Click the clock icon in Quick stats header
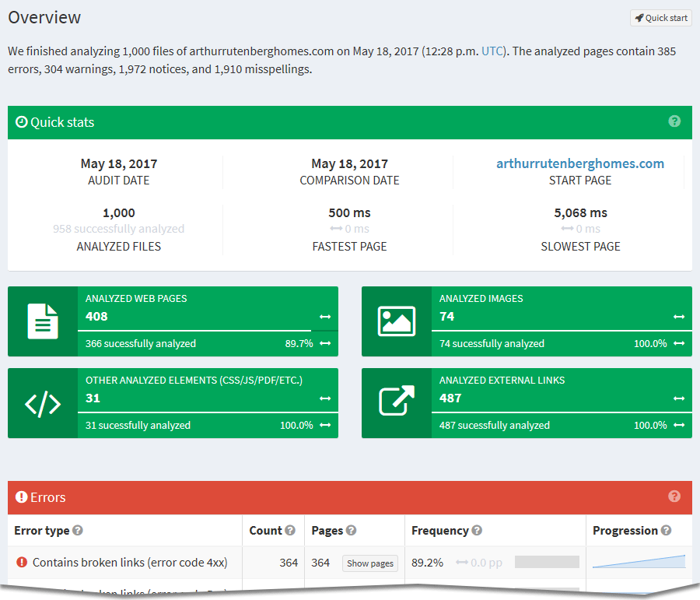 [22, 122]
